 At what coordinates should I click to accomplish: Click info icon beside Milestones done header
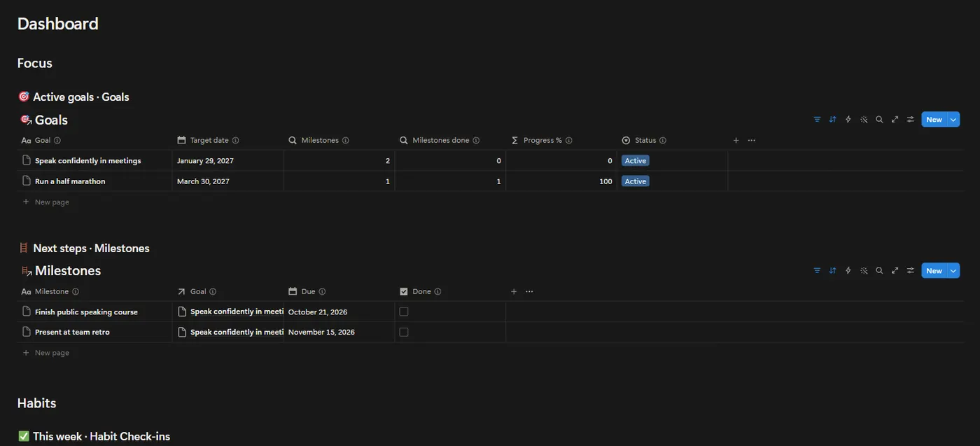(476, 141)
